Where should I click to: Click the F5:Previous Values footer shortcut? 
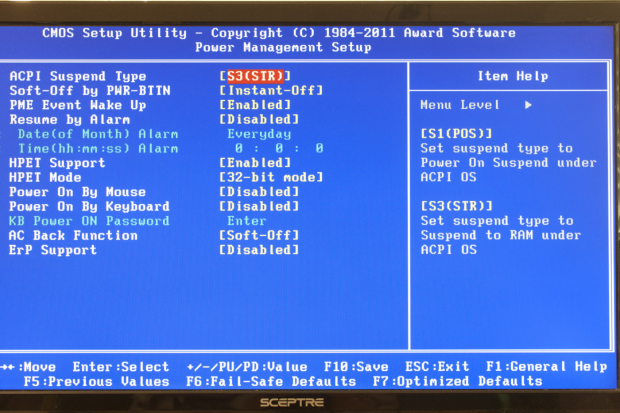(96, 381)
